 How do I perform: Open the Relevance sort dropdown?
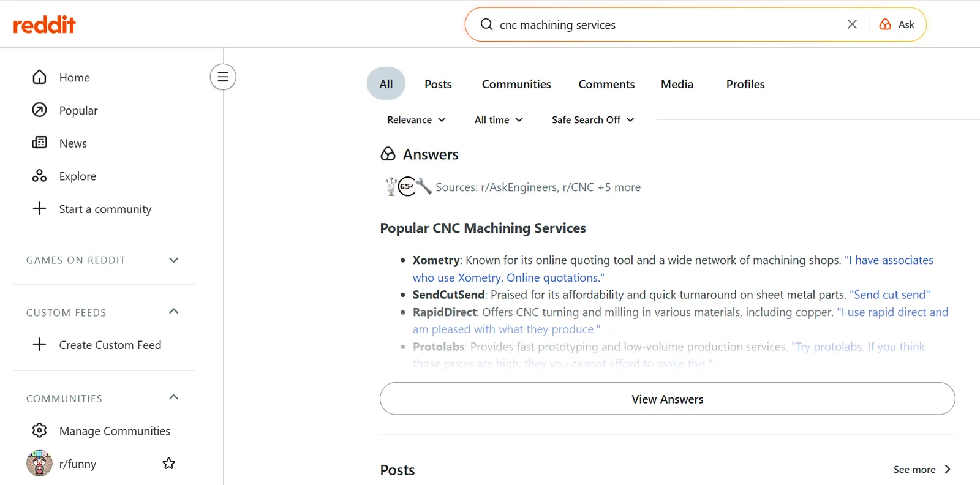(x=417, y=120)
